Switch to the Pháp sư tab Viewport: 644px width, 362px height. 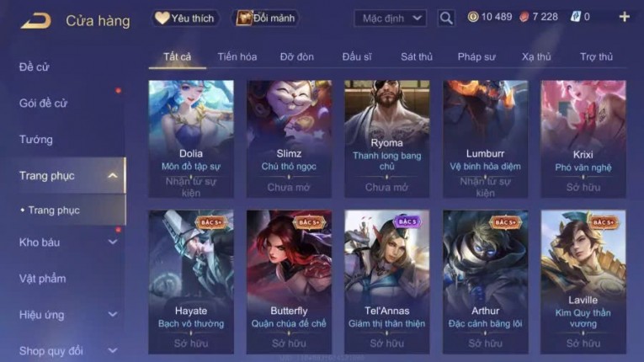click(476, 56)
